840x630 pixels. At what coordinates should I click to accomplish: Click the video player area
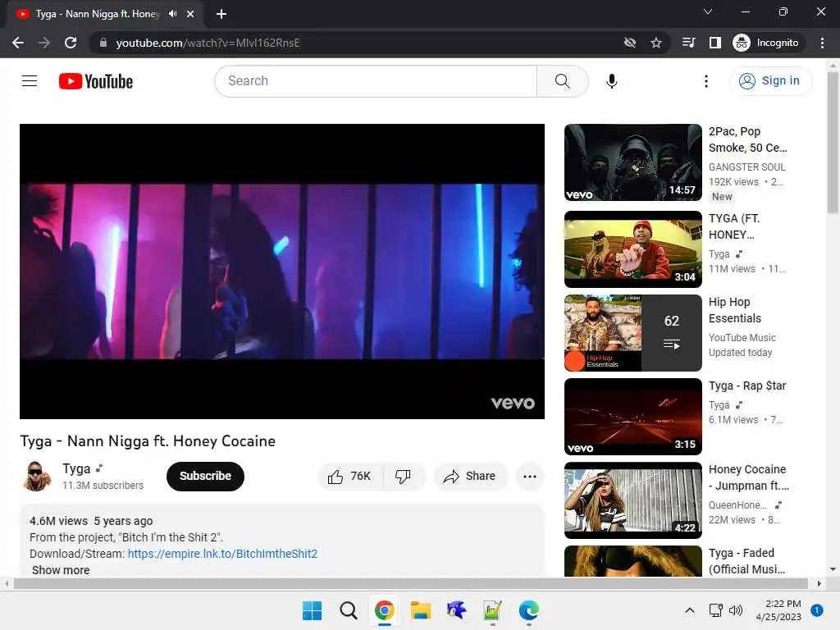[282, 271]
